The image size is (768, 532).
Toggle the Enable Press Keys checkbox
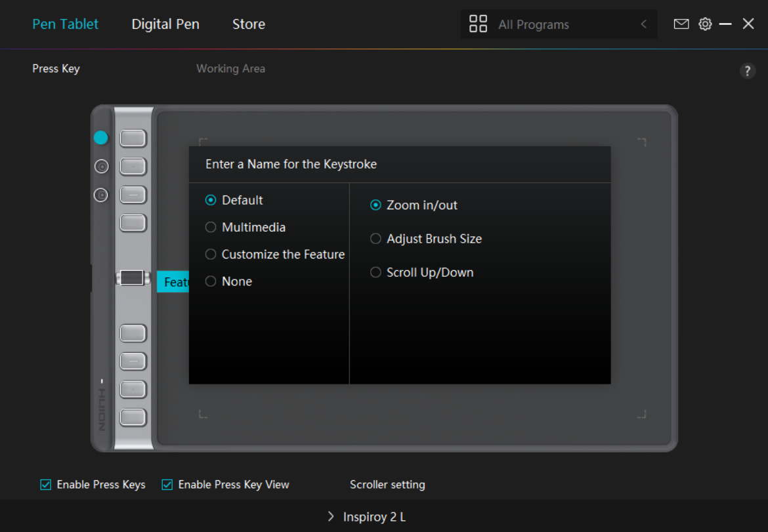(x=46, y=485)
